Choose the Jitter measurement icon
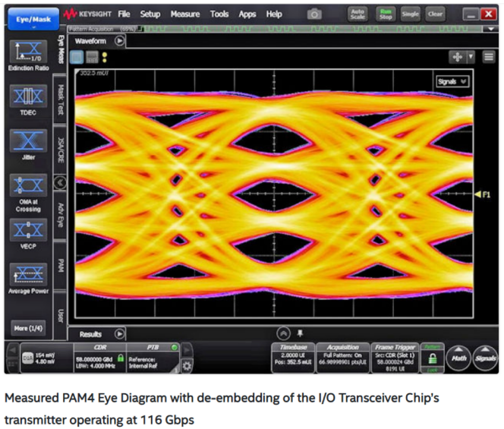This screenshot has height=429, width=504. pos(27,144)
